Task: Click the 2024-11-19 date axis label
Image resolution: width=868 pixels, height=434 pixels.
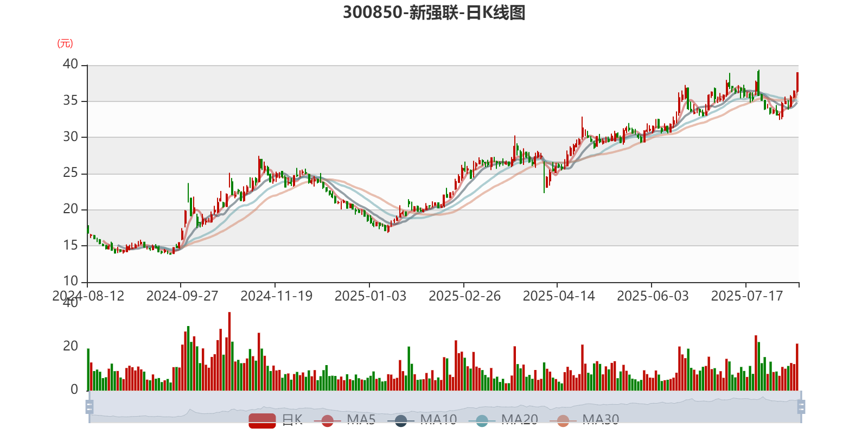Action: (x=277, y=296)
